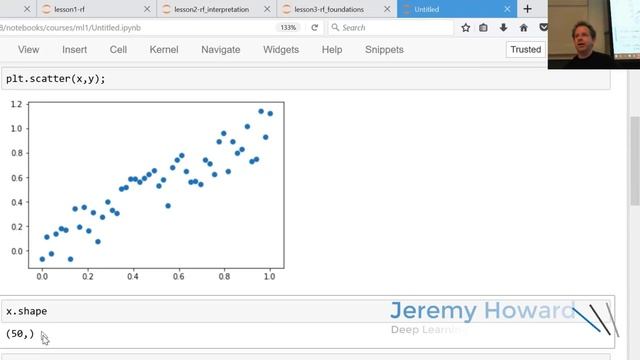This screenshot has height=360, width=640.
Task: Open the Snippets menu
Action: (x=384, y=50)
